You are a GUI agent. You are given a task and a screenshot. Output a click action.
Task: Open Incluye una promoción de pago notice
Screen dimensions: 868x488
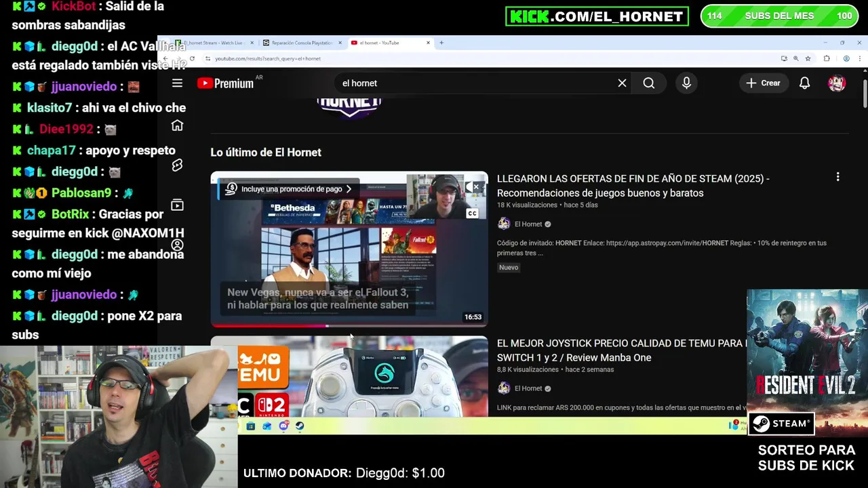pos(290,189)
